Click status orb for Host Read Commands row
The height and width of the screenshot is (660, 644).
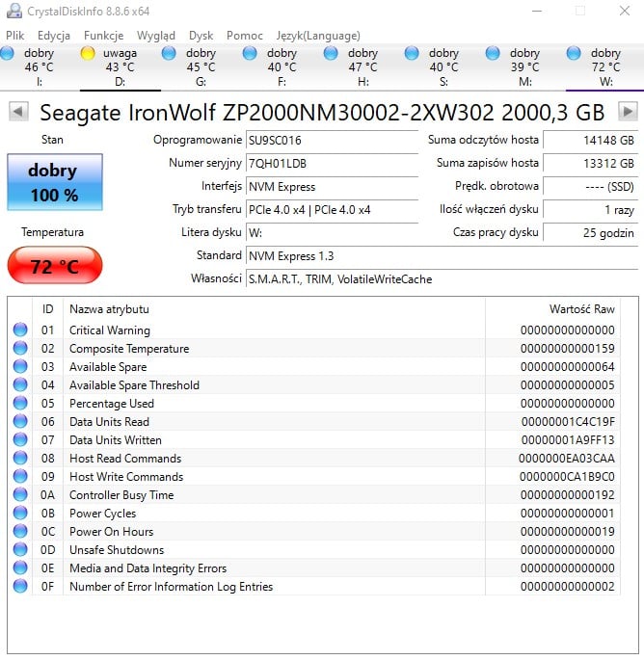(x=20, y=458)
